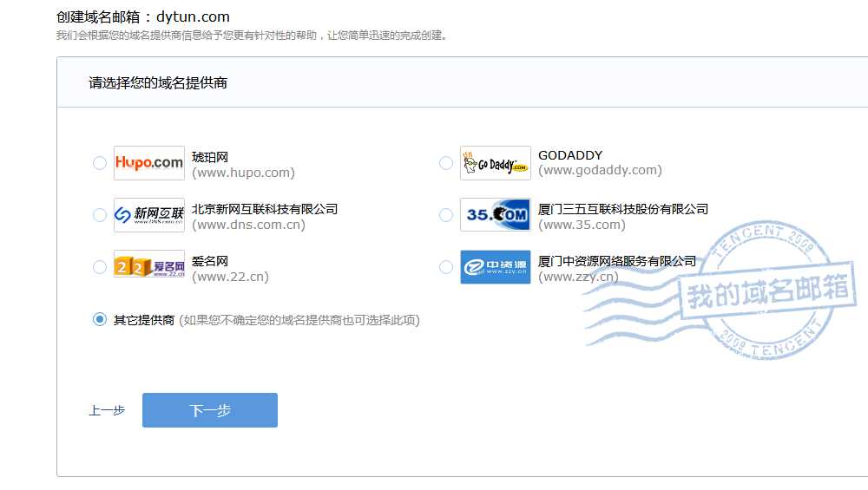Click the Go Daddy logo
Viewport: 868px width, 490px height.
pos(496,163)
